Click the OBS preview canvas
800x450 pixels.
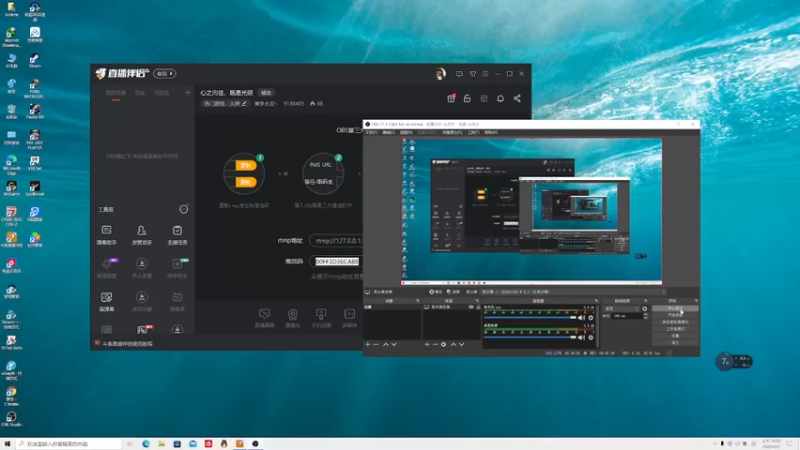(531, 211)
